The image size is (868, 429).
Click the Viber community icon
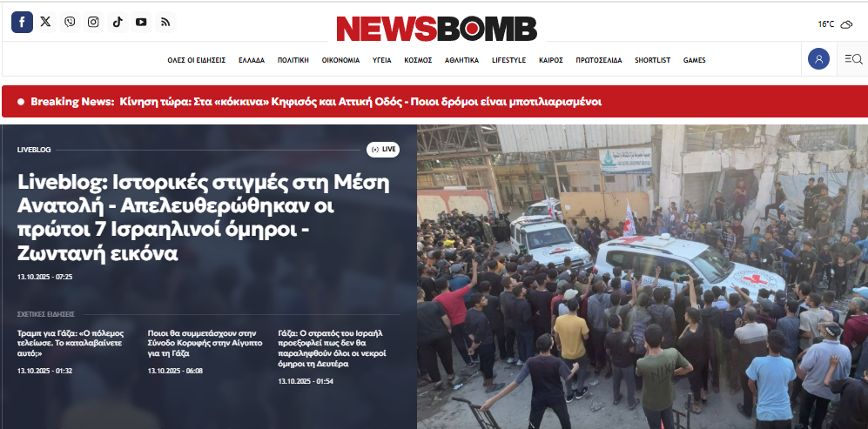tap(70, 22)
